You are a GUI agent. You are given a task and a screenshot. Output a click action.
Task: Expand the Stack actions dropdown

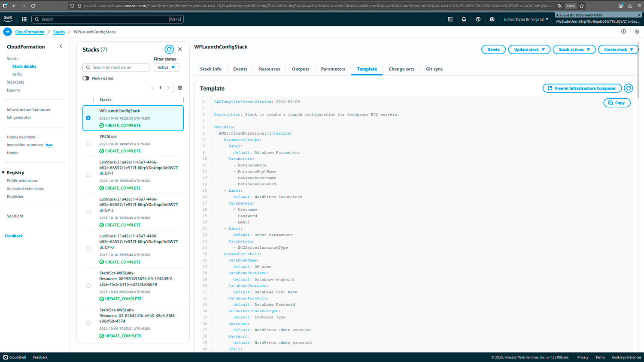pyautogui.click(x=574, y=50)
